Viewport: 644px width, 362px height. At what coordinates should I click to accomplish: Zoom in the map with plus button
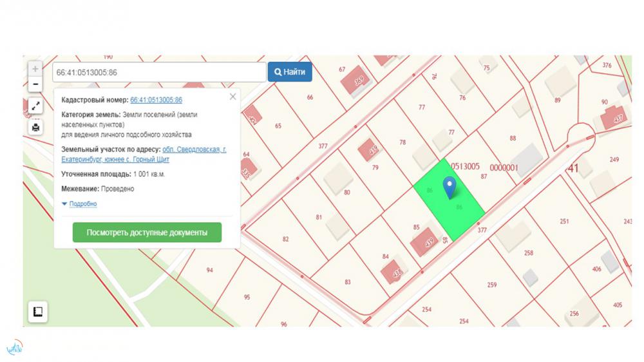pyautogui.click(x=35, y=69)
